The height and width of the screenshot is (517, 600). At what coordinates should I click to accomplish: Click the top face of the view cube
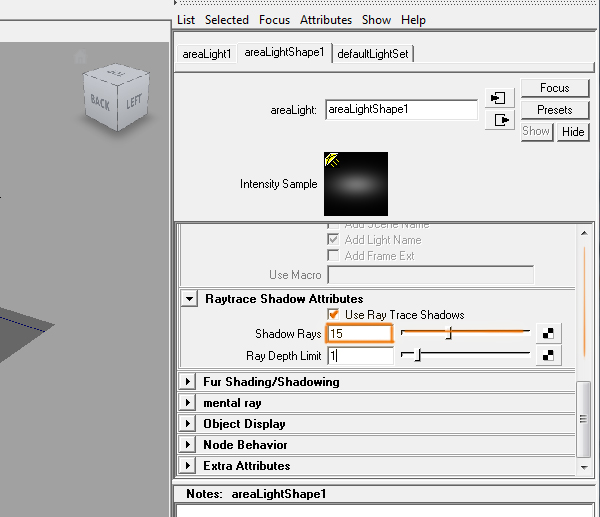(x=116, y=73)
